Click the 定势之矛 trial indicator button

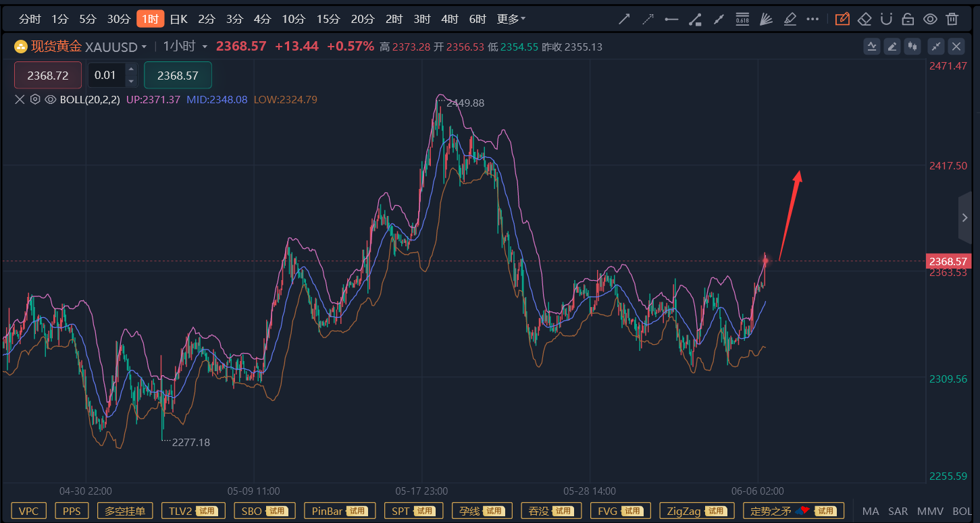pyautogui.click(x=794, y=511)
